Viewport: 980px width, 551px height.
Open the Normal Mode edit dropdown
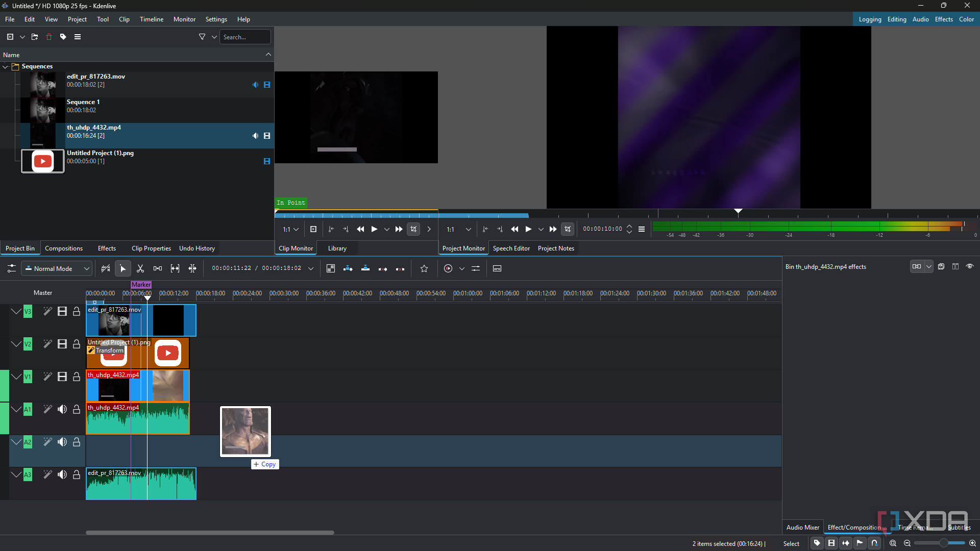tap(57, 268)
